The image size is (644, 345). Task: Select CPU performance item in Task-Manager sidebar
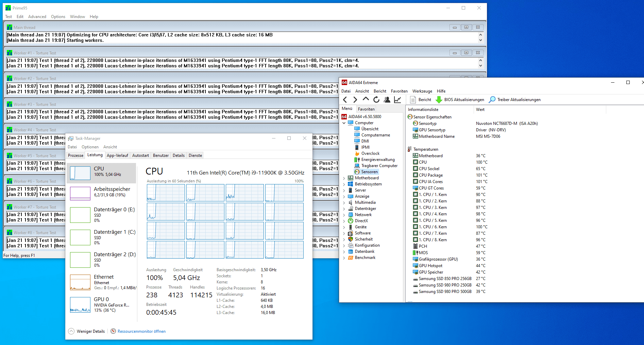click(101, 173)
